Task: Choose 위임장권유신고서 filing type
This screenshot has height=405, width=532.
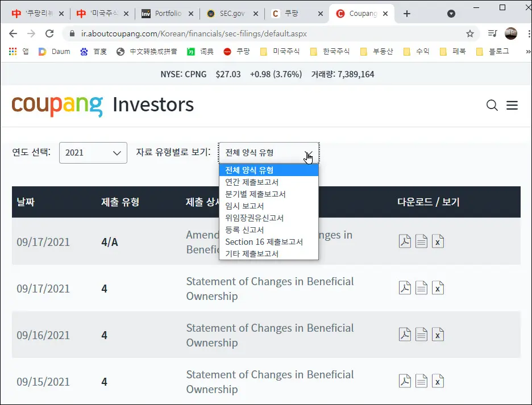Action: 269,218
